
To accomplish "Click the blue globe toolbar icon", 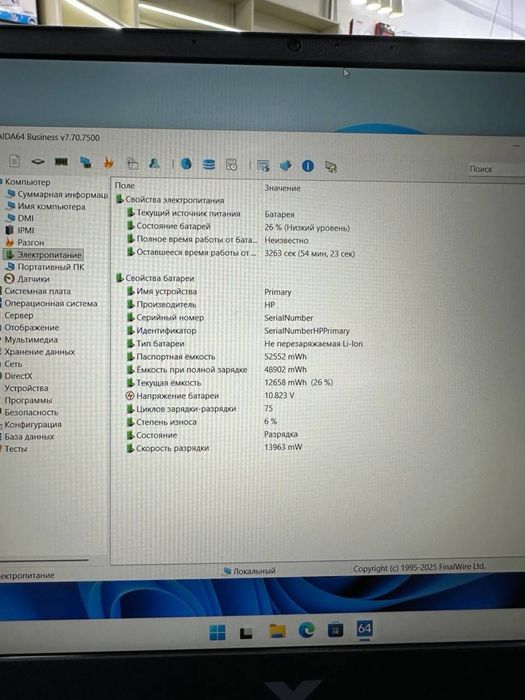I will tap(186, 164).
